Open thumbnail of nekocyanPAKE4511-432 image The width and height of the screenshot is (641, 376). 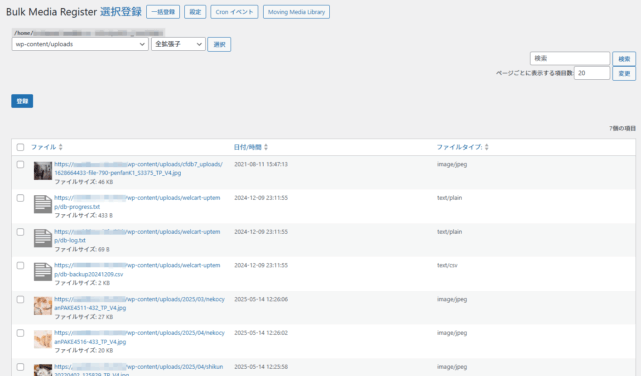(x=43, y=306)
